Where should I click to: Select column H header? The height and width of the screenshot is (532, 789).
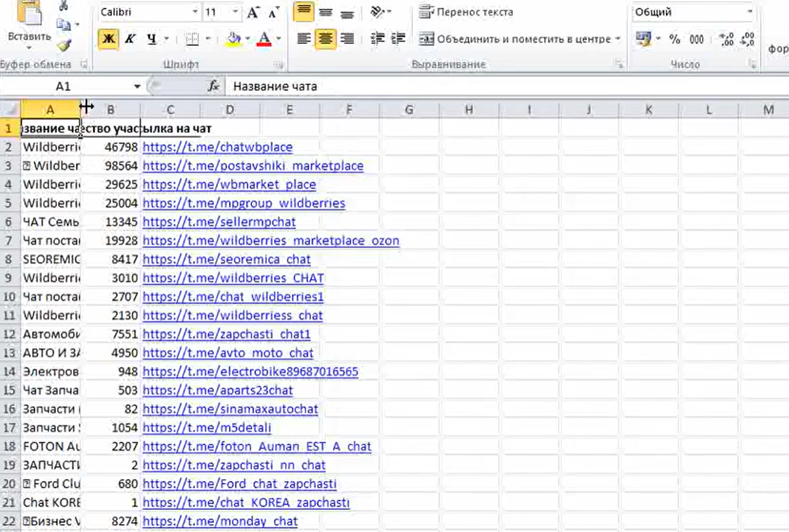point(468,109)
